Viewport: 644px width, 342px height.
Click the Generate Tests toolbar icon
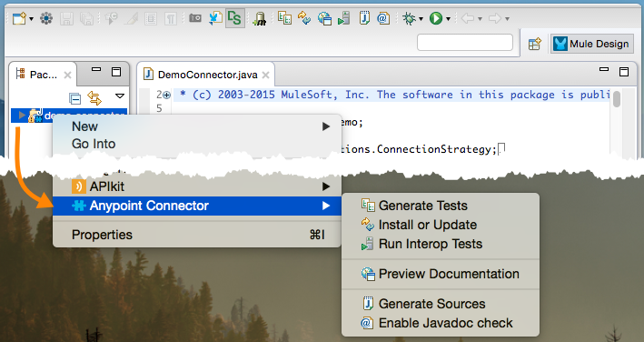284,18
